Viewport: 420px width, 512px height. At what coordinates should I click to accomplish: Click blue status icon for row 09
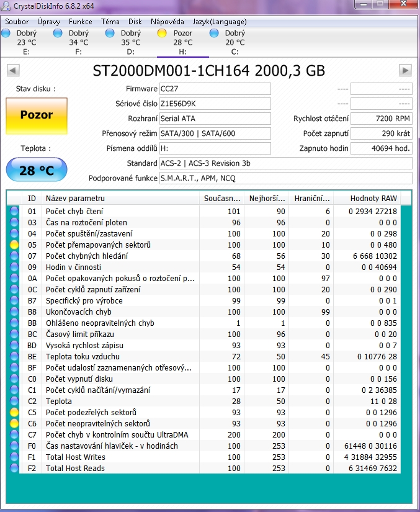(14, 267)
